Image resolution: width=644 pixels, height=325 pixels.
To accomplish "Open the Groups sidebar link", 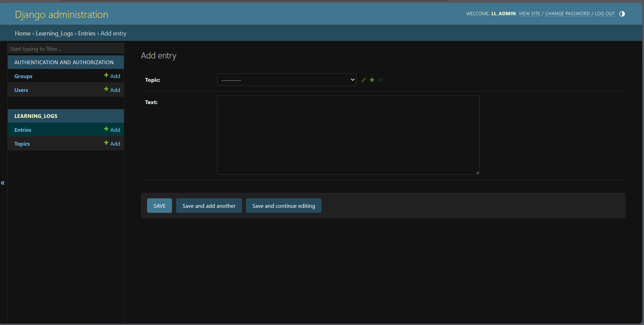I will [x=23, y=76].
